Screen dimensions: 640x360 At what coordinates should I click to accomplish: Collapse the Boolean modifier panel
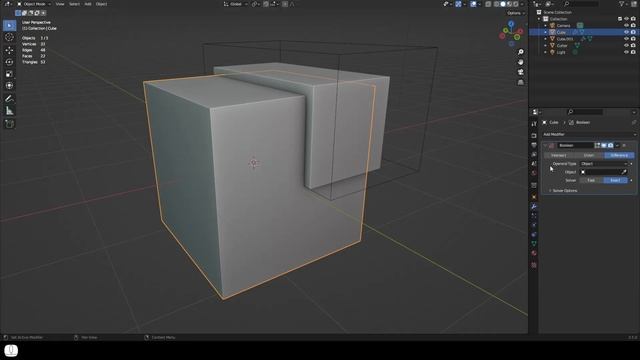[x=545, y=145]
